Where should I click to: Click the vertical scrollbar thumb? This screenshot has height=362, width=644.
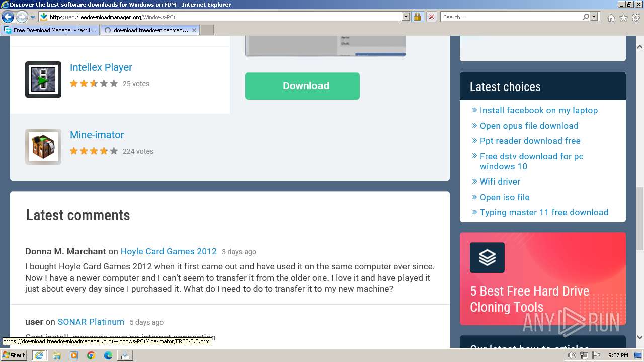(x=640, y=219)
